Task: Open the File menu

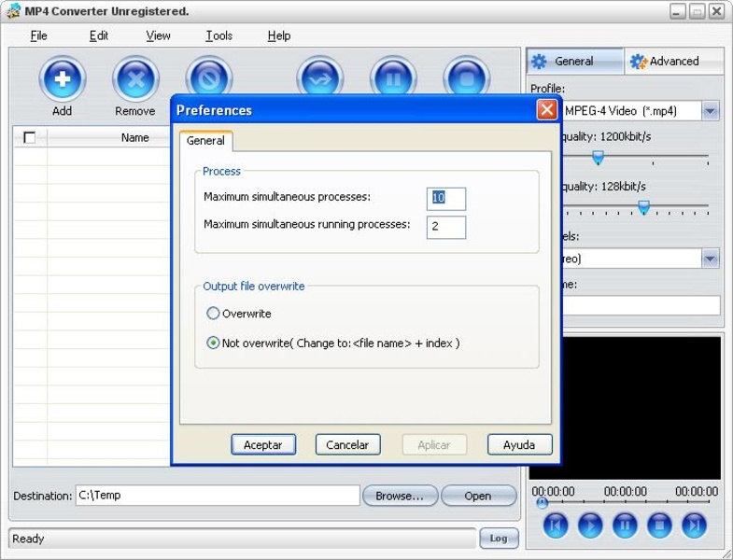Action: 38,35
